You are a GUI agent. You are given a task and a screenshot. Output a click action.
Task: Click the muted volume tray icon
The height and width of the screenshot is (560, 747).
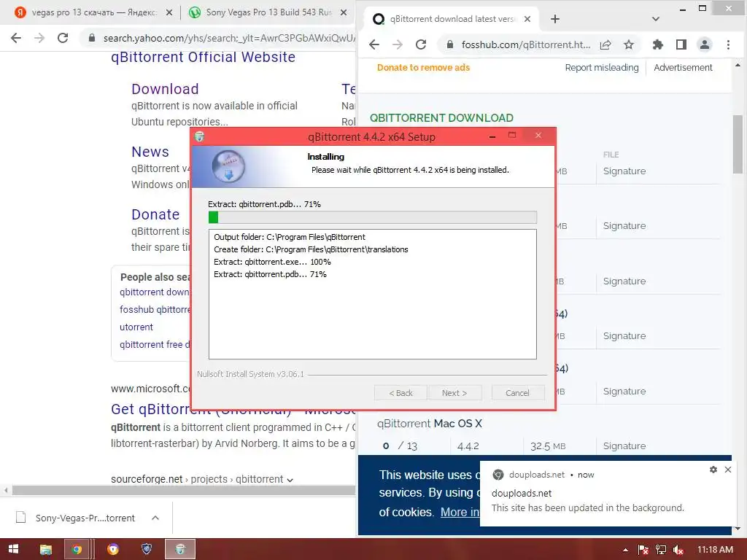tap(678, 550)
